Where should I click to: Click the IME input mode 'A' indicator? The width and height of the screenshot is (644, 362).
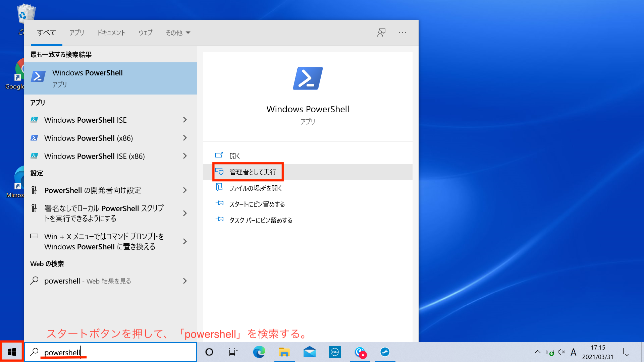click(574, 352)
